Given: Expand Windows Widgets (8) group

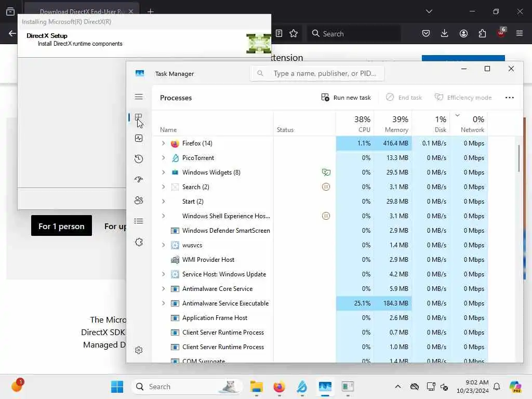Looking at the screenshot, I should pos(164,172).
